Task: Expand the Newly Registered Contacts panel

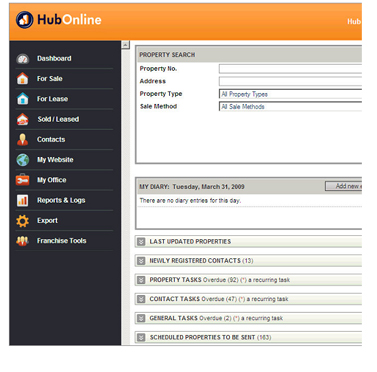Action: [x=141, y=261]
